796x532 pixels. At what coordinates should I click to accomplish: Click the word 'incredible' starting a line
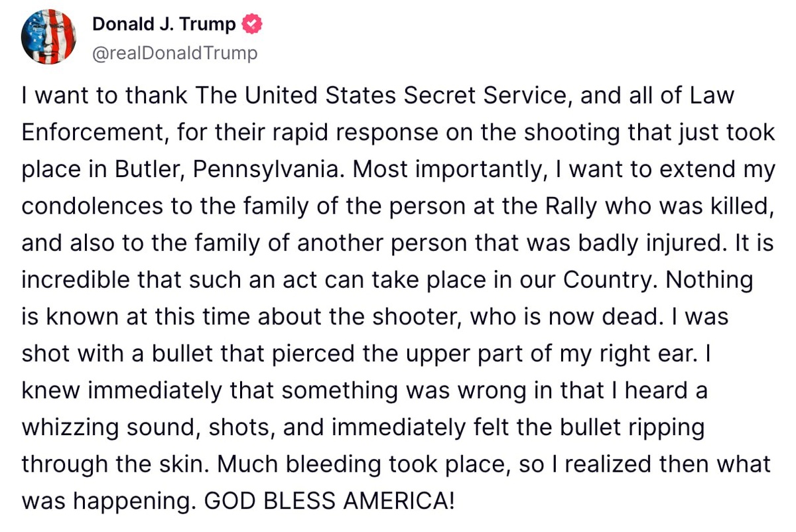click(x=74, y=280)
